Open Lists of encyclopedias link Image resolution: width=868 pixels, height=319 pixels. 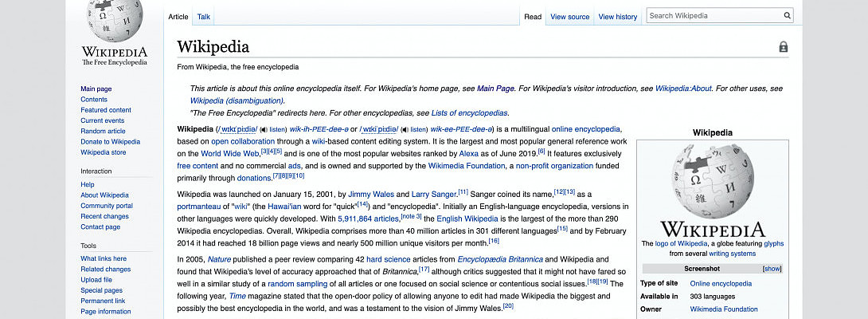pos(469,112)
